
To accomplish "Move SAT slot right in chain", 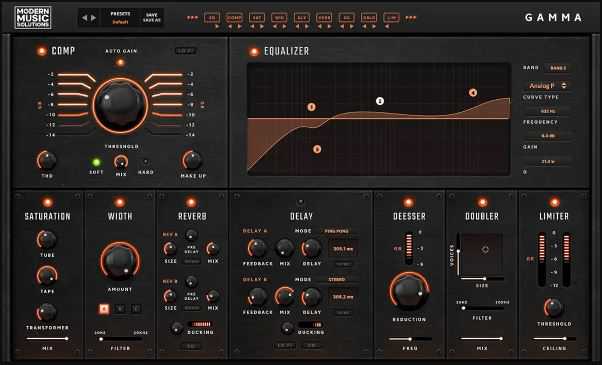I will click(262, 26).
